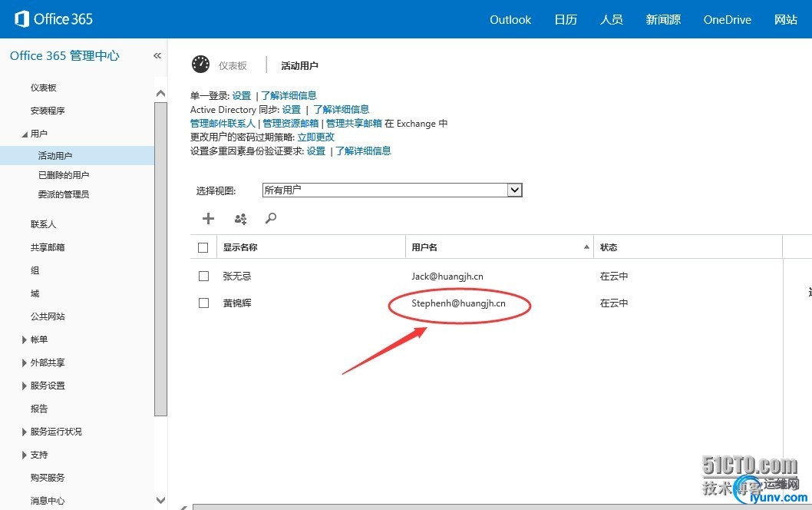Click 设置 link next to 单一登录
The width and height of the screenshot is (812, 510).
tap(241, 95)
